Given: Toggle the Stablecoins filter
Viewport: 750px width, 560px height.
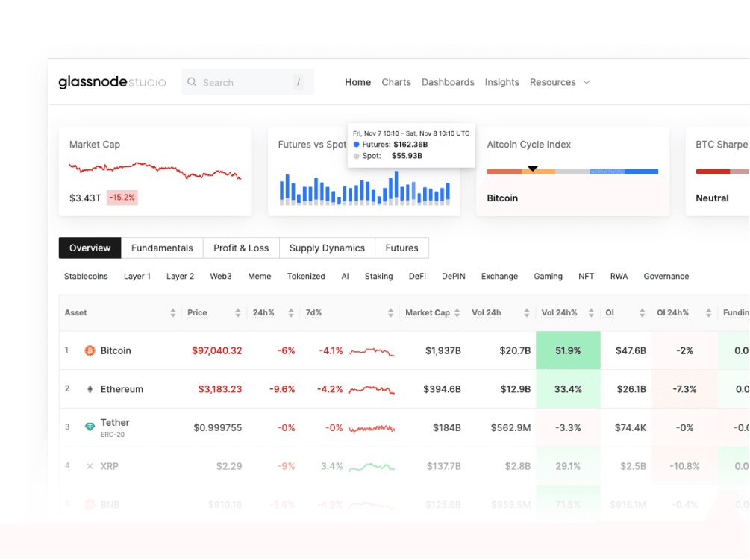Looking at the screenshot, I should [x=85, y=276].
